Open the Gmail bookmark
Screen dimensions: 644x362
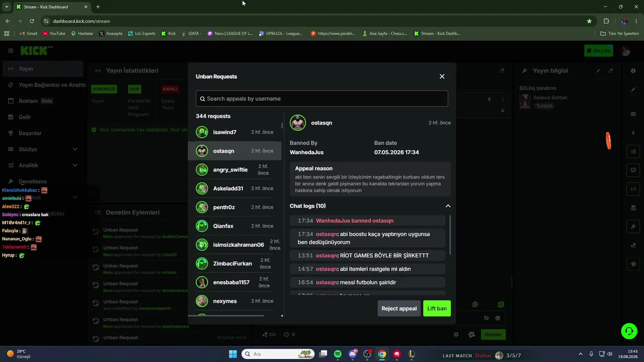tap(28, 34)
